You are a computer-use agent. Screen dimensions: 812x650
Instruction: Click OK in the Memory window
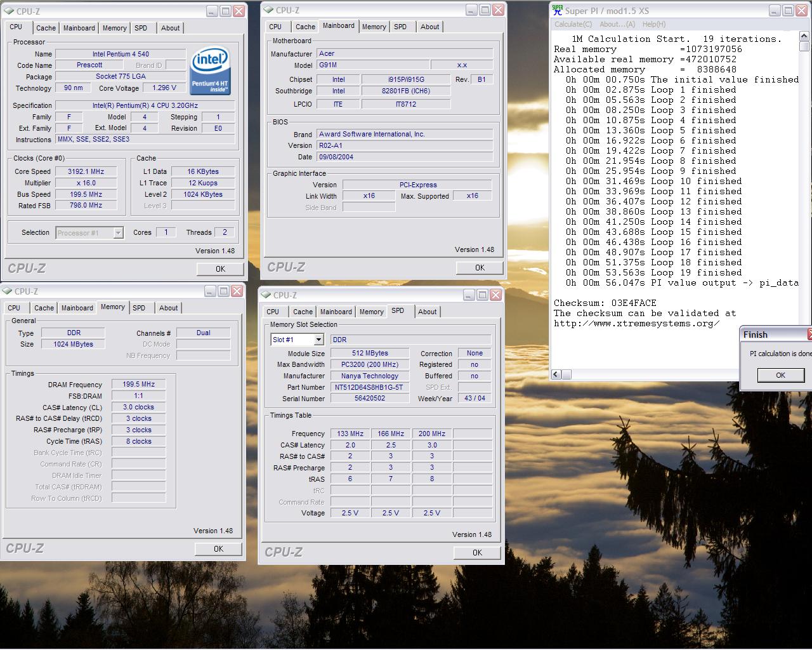[x=218, y=548]
